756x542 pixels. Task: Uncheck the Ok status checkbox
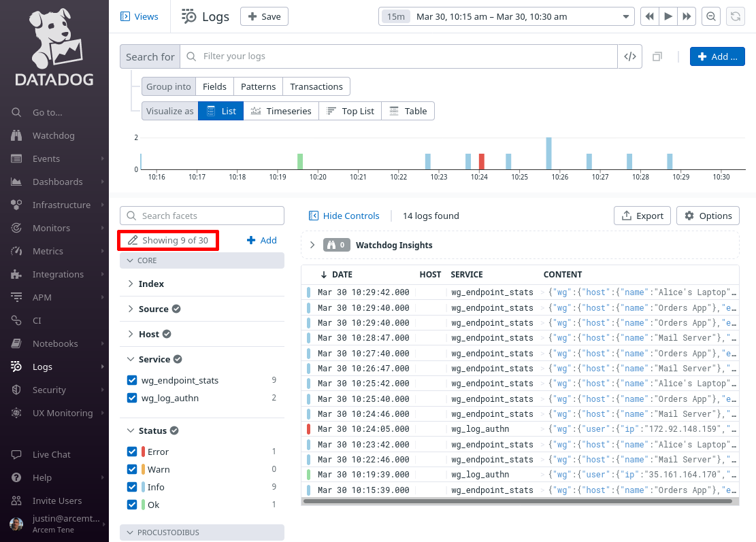[132, 505]
